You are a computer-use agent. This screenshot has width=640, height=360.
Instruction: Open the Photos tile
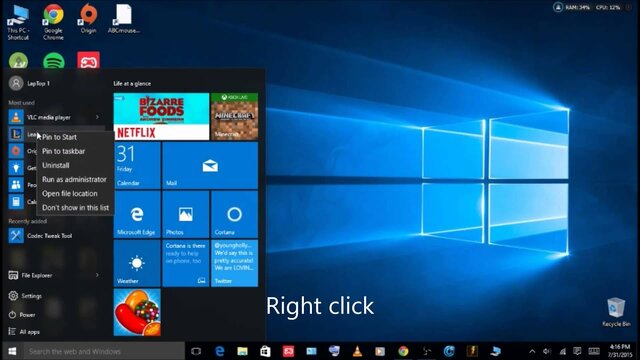186,214
